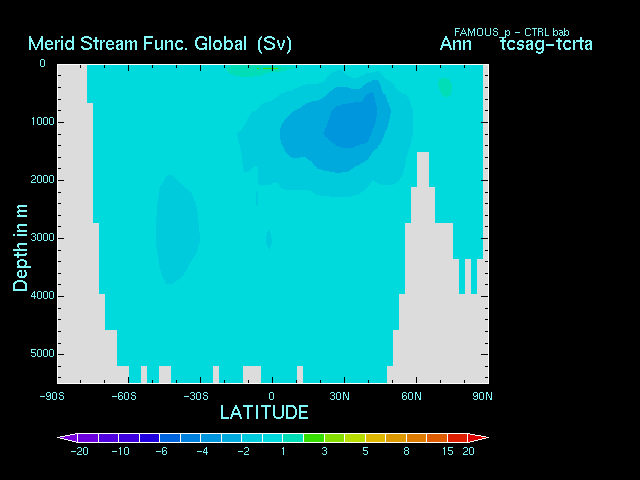Viewport: 640px width, 480px height.
Task: Click the -60S latitude tick label
Action: point(124,396)
